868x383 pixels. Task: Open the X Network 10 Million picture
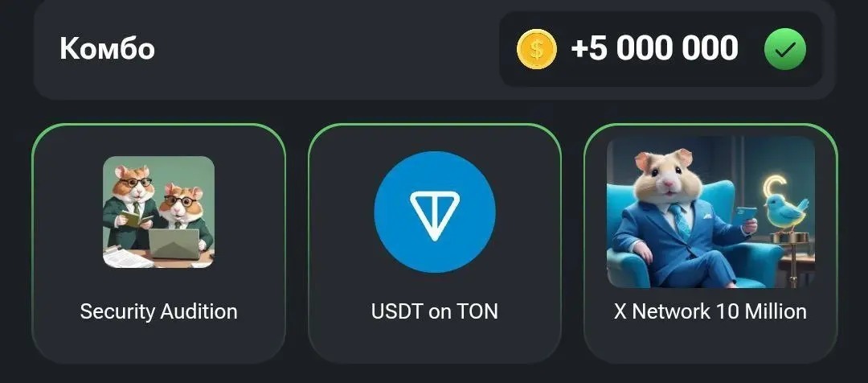click(710, 212)
